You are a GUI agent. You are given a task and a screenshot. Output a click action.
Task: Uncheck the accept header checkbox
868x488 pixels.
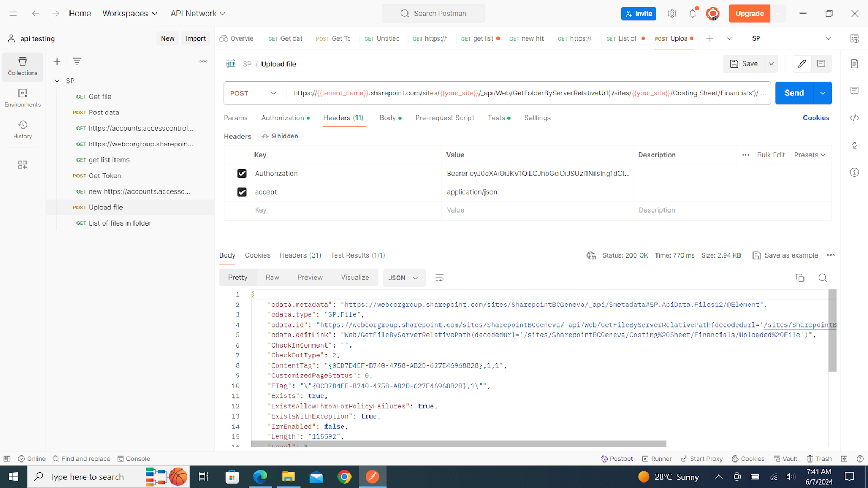point(242,192)
